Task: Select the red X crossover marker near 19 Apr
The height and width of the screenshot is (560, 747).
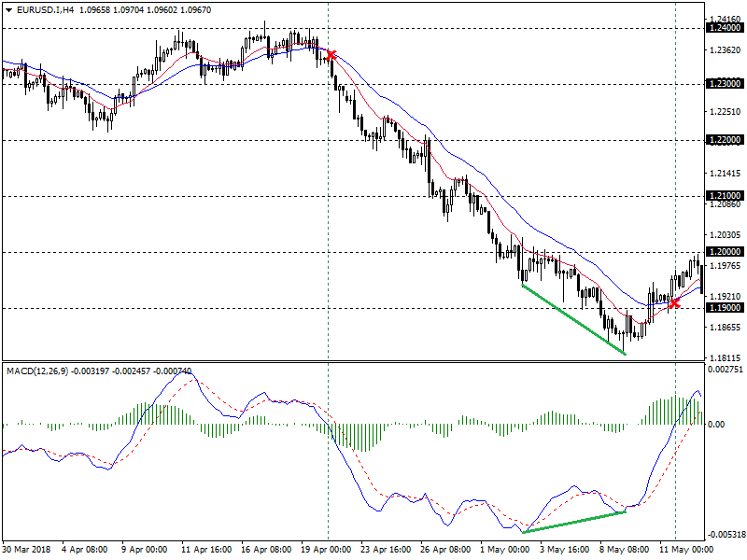Action: 331,55
